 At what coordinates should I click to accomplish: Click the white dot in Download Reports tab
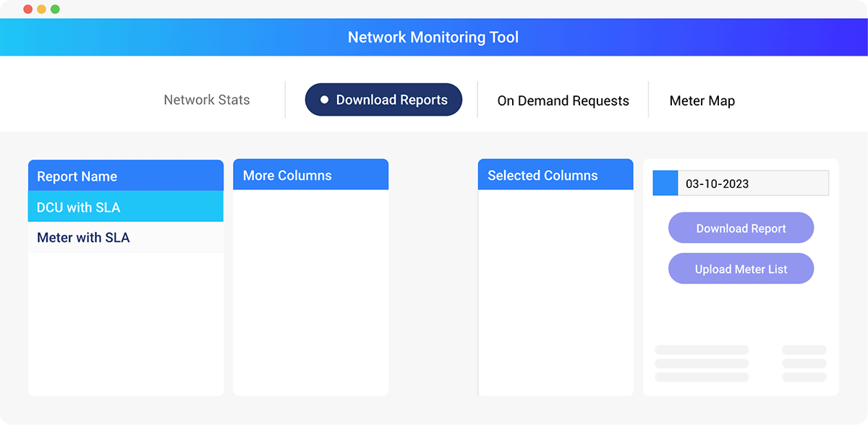click(325, 100)
